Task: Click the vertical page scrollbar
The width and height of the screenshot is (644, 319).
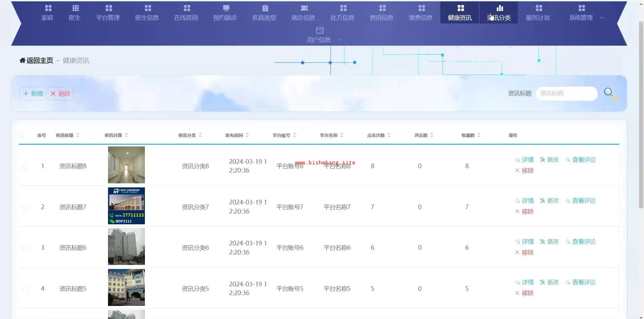Action: click(641, 114)
